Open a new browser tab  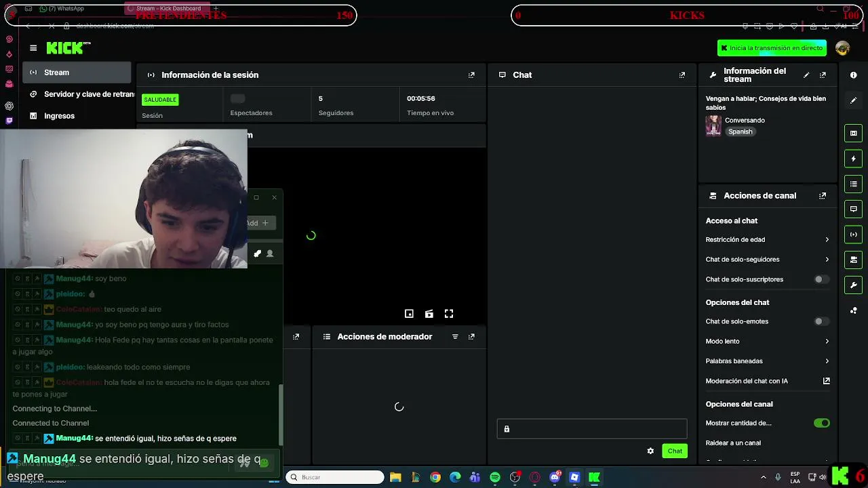click(x=216, y=9)
